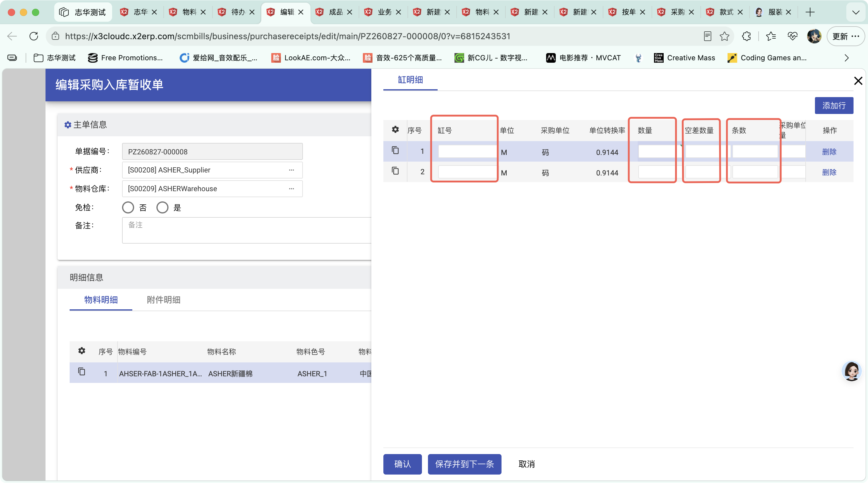The image size is (868, 483).
Task: Bookmark this page with the star icon
Action: (724, 36)
